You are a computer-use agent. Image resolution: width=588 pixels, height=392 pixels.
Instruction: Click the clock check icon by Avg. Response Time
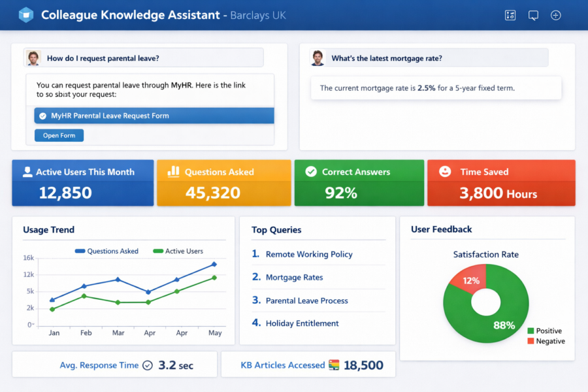148,365
